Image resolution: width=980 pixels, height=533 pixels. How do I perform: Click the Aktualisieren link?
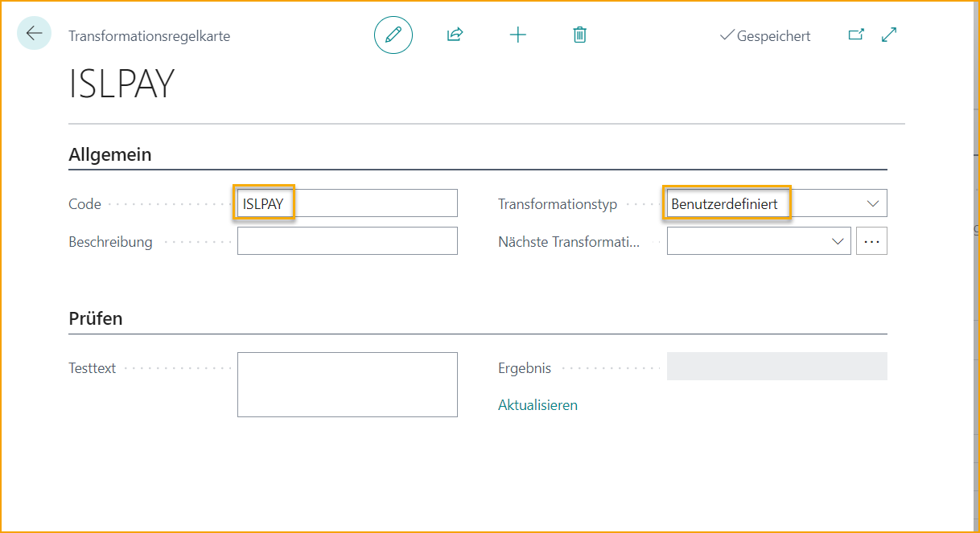click(x=537, y=404)
